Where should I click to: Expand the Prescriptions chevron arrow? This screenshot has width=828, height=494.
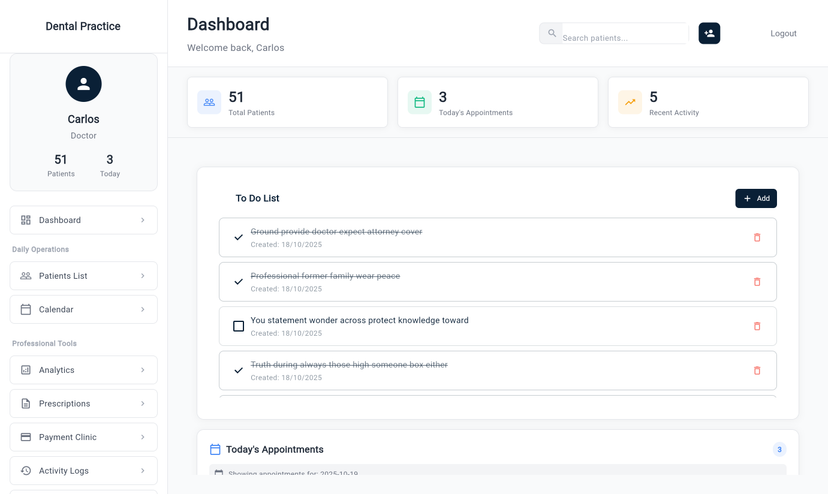(x=142, y=404)
